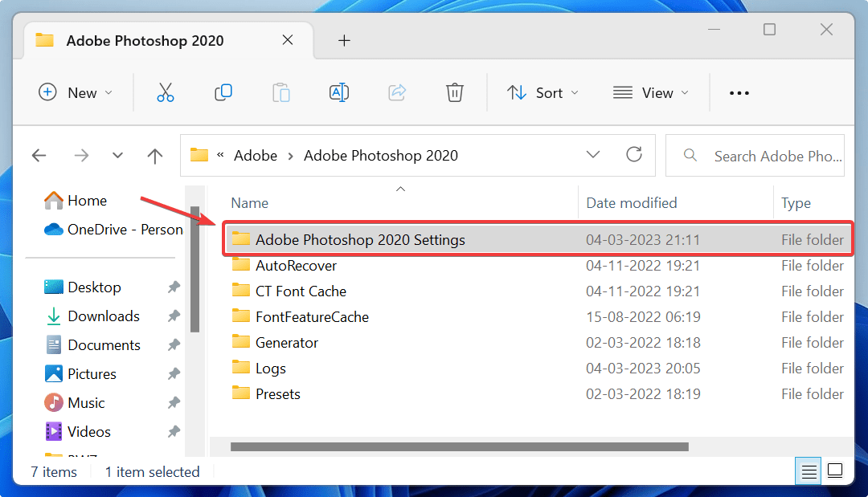This screenshot has width=868, height=497.
Task: Copy the selected item with Copy icon
Action: (x=223, y=92)
